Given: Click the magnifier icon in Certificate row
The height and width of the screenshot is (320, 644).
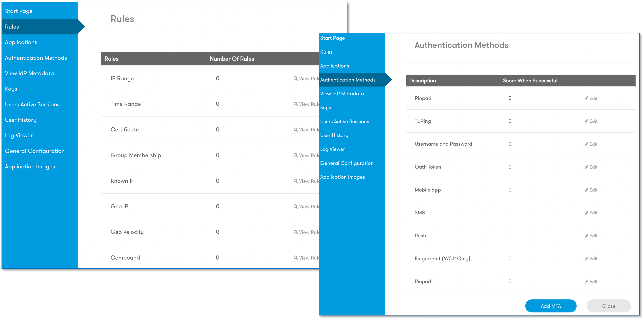Looking at the screenshot, I should (x=296, y=130).
